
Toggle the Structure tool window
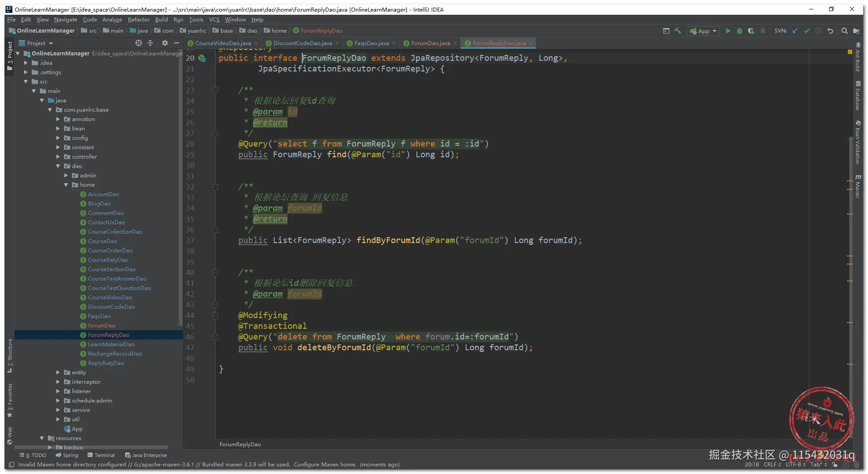(x=10, y=356)
